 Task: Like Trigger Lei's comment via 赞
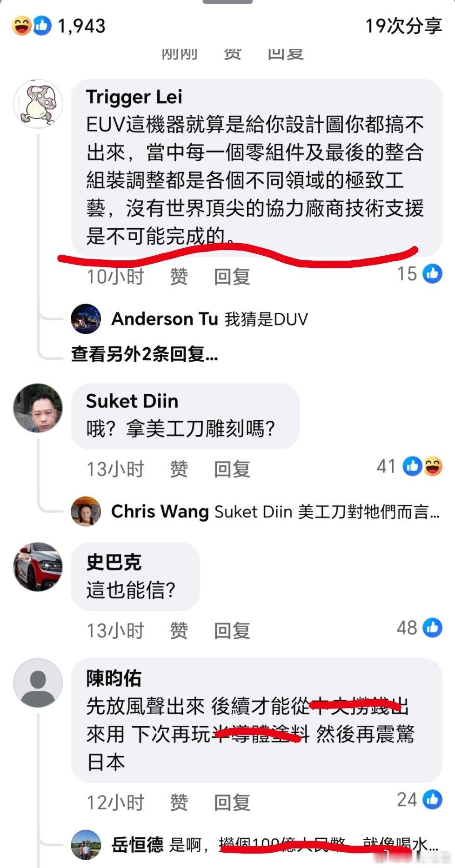(x=179, y=277)
